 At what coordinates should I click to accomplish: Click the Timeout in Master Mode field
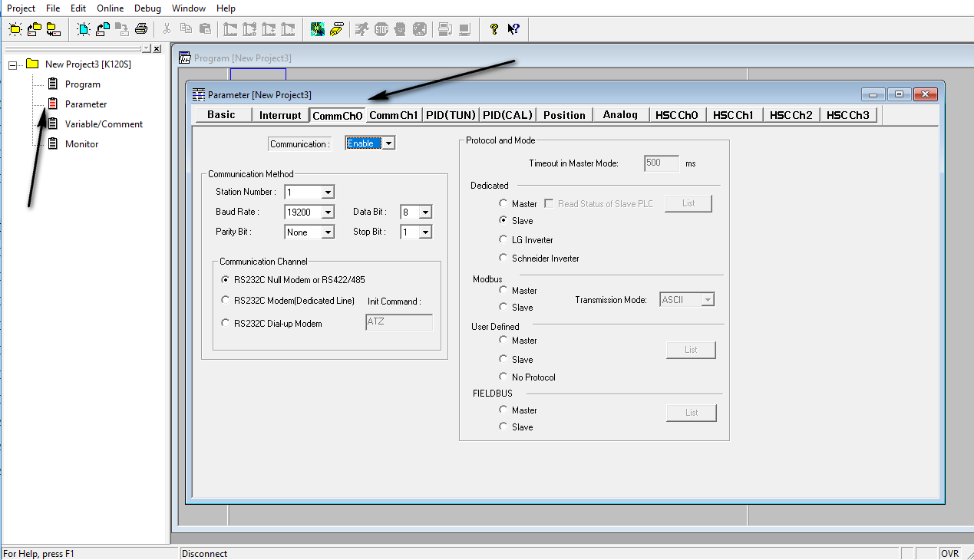click(x=662, y=163)
